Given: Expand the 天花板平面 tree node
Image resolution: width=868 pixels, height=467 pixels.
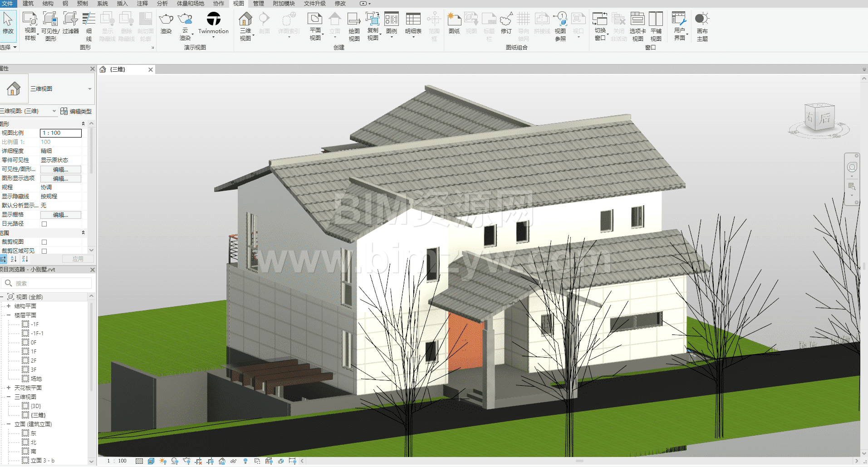Looking at the screenshot, I should click(9, 388).
